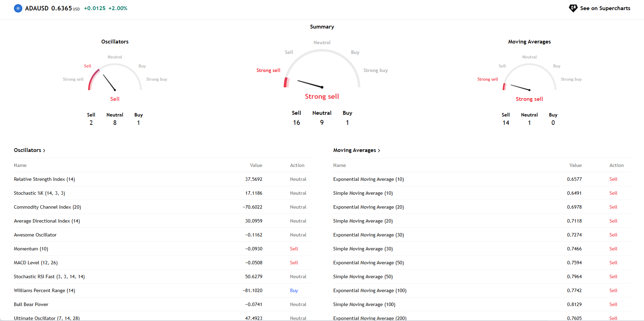Click the Momentum (10) oscillator name
Viewport: 644px width, 321px height.
[x=31, y=249]
